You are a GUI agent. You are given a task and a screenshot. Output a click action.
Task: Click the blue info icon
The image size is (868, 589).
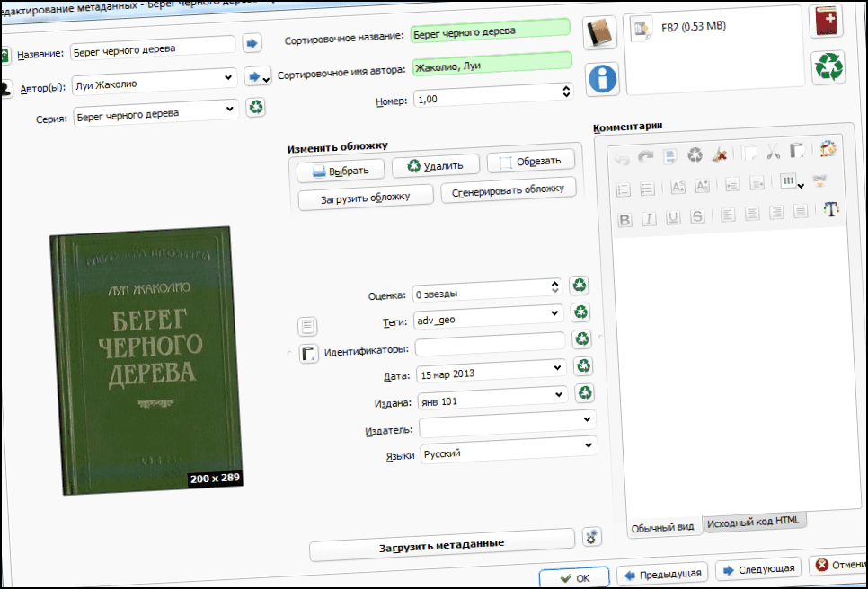click(603, 79)
